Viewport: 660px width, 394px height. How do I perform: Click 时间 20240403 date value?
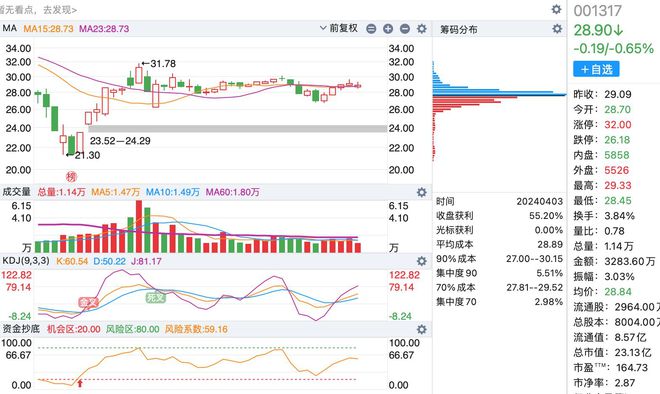click(540, 202)
